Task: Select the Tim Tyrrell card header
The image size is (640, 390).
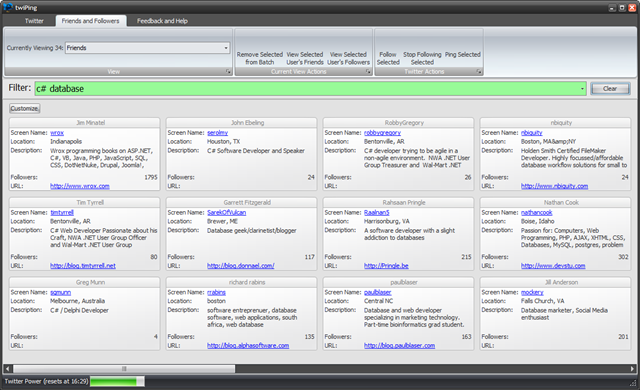Action: 84,203
